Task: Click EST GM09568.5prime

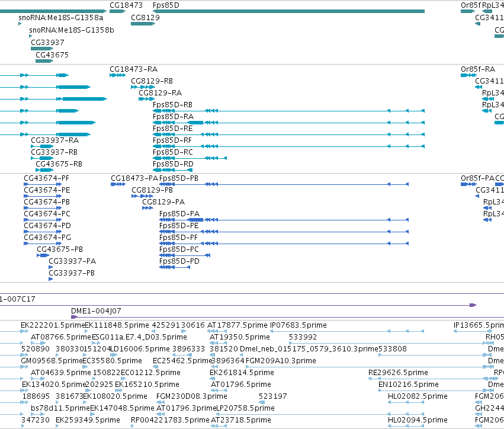Action: (x=52, y=361)
